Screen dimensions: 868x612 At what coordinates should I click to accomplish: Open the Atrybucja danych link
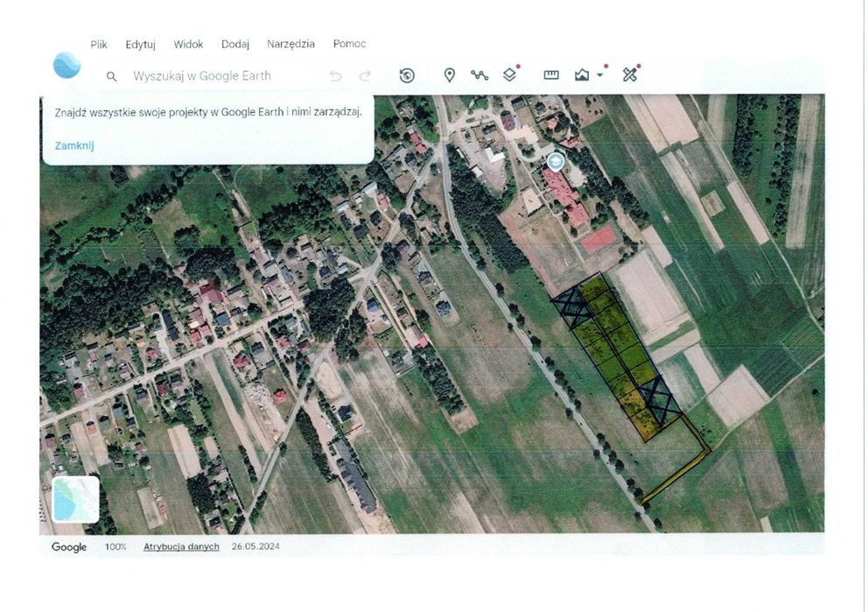click(x=181, y=546)
